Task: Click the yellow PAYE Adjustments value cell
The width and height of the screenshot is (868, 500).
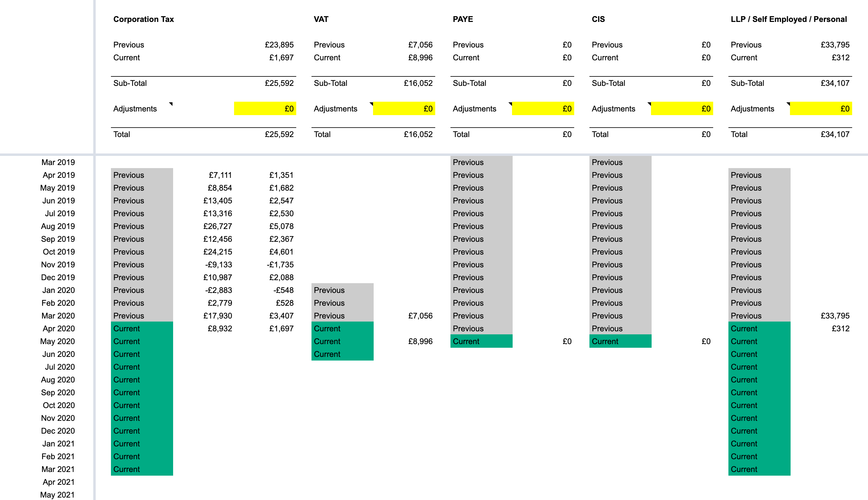Action: tap(543, 108)
